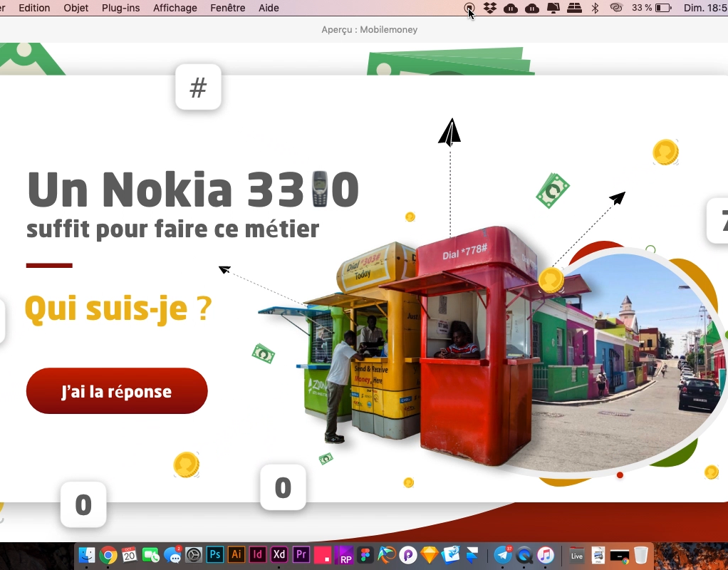
Task: Click the "Un Nokia 3310" headline
Action: coord(193,190)
